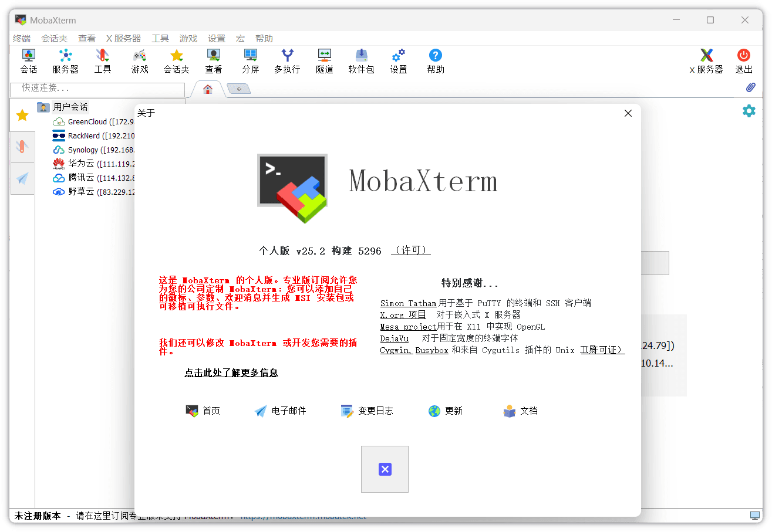Click the 服务器 toolbar icon
The image size is (772, 532).
pyautogui.click(x=65, y=62)
